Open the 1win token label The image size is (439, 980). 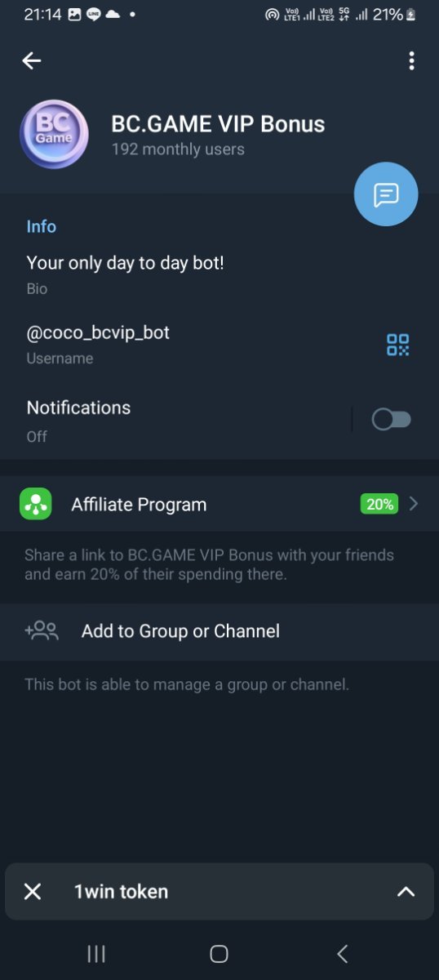point(121,892)
